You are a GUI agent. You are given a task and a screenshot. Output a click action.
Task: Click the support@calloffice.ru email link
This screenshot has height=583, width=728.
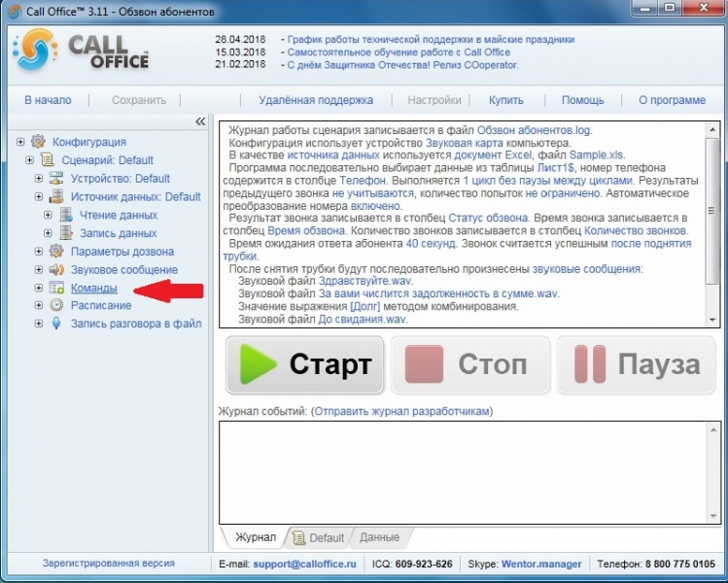click(x=304, y=564)
